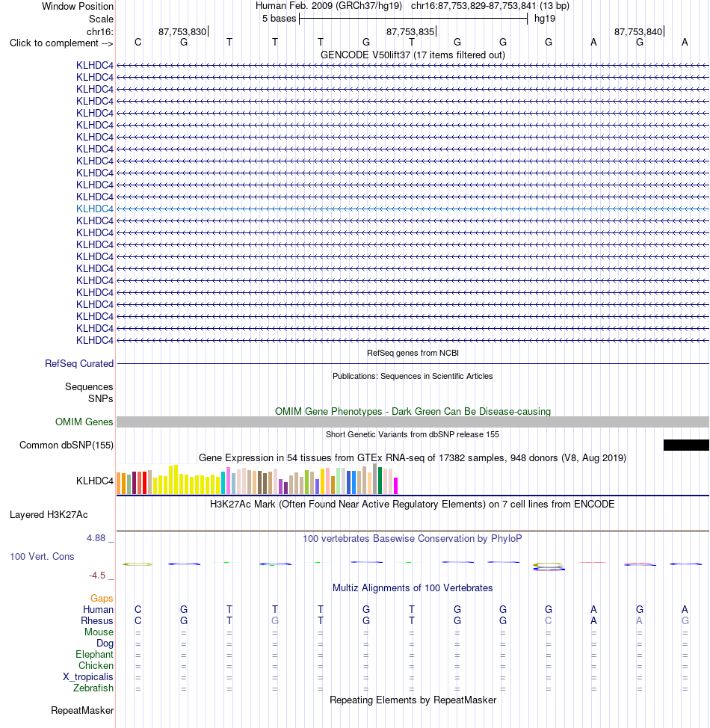
Task: Click the Elephant species label
Action: [95, 654]
